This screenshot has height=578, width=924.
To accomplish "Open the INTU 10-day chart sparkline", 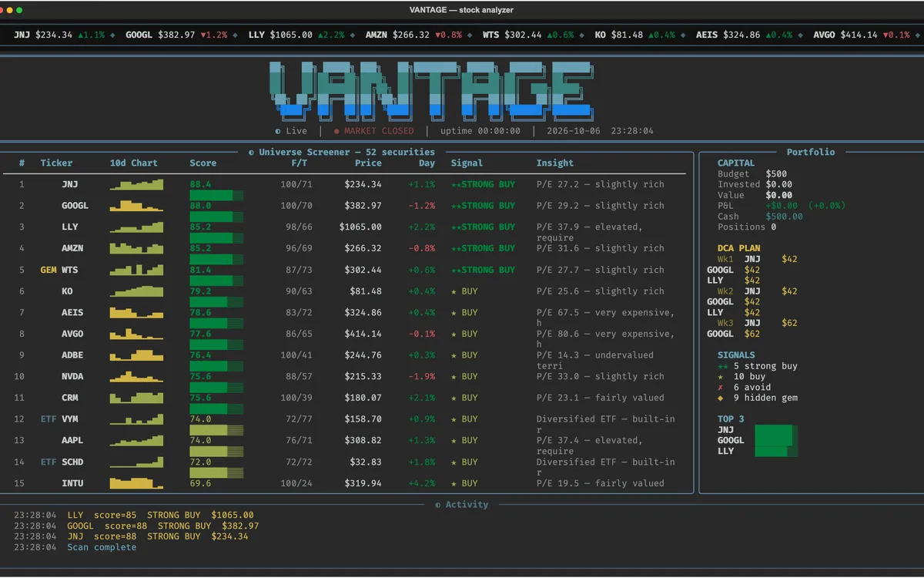I will [x=136, y=483].
